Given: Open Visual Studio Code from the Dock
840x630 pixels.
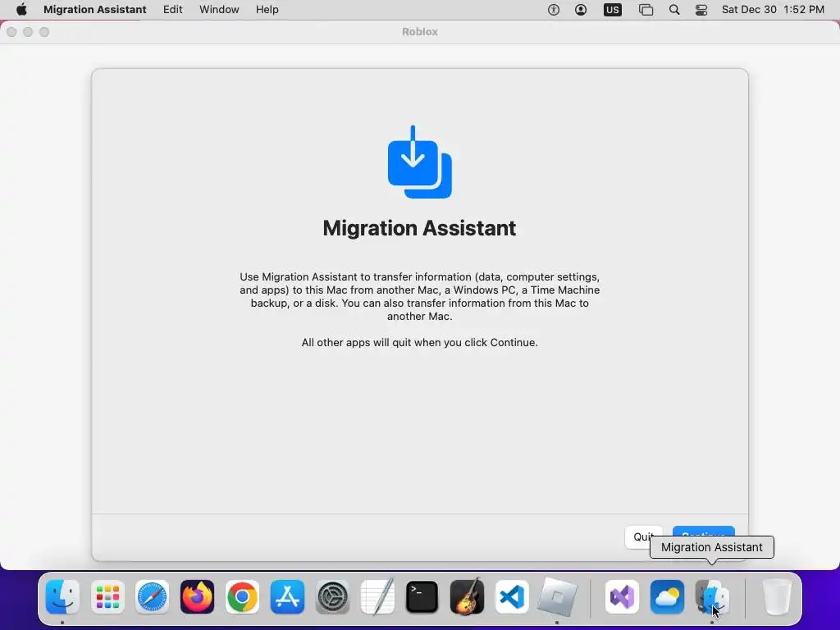Looking at the screenshot, I should click(x=512, y=597).
